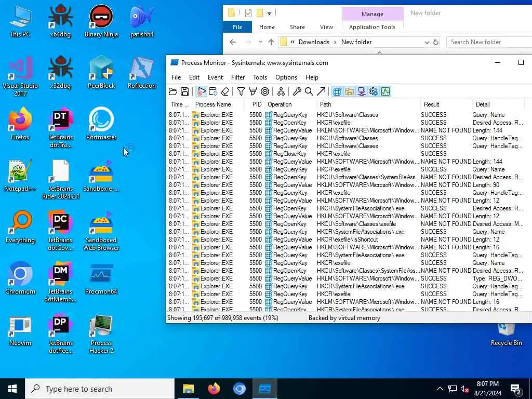Expand the address bar history dropdown
Viewport: 532px width, 399px height.
[x=427, y=43]
